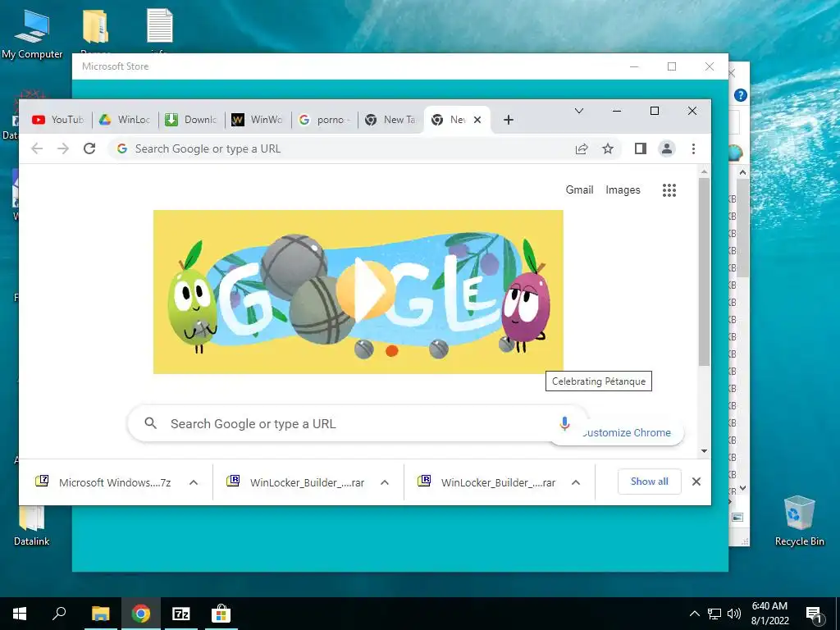
Task: Click Show all downloads
Action: tap(650, 482)
